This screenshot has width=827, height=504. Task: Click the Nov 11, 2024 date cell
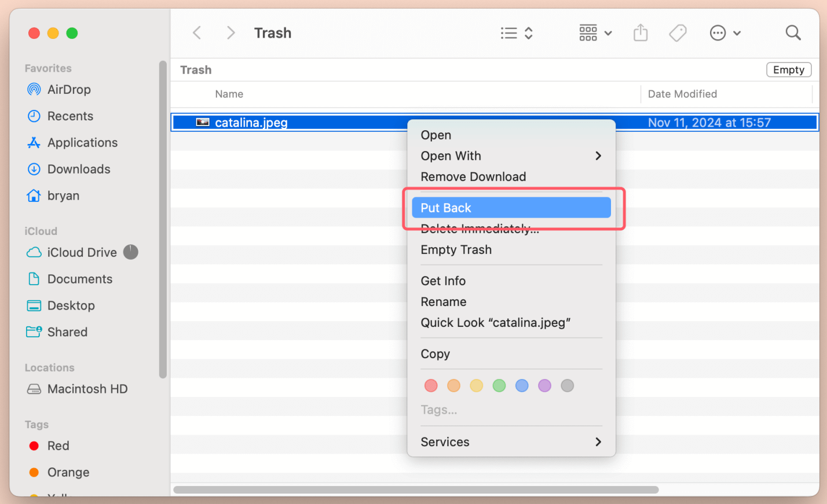pyautogui.click(x=709, y=123)
